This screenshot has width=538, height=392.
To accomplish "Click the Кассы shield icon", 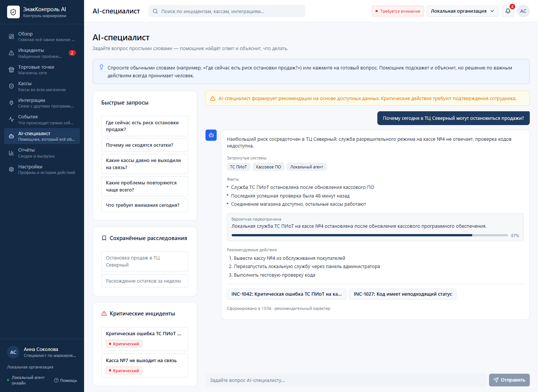I will (11, 86).
